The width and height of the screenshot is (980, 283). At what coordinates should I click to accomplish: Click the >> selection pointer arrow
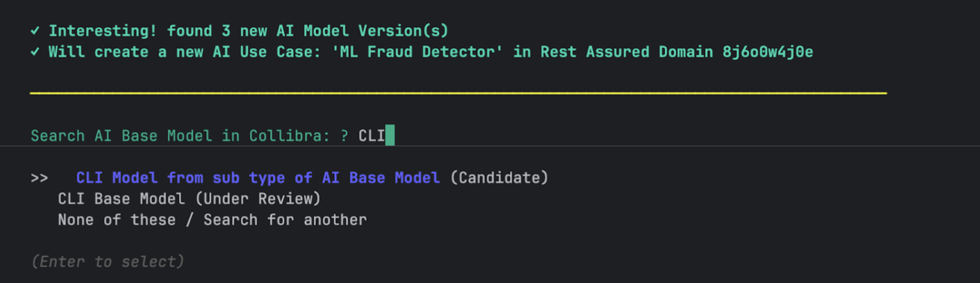pos(39,178)
